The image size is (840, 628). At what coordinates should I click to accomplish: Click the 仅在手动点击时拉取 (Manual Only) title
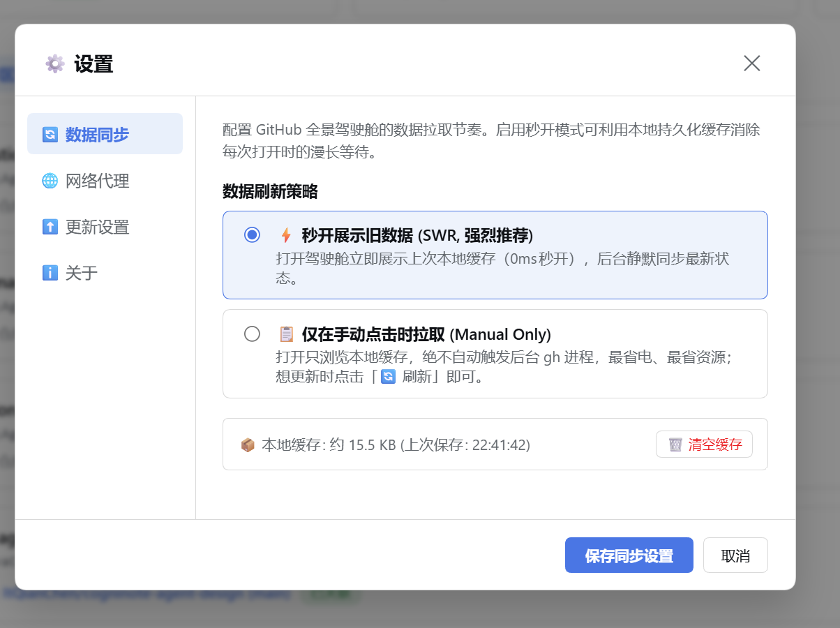pos(426,334)
